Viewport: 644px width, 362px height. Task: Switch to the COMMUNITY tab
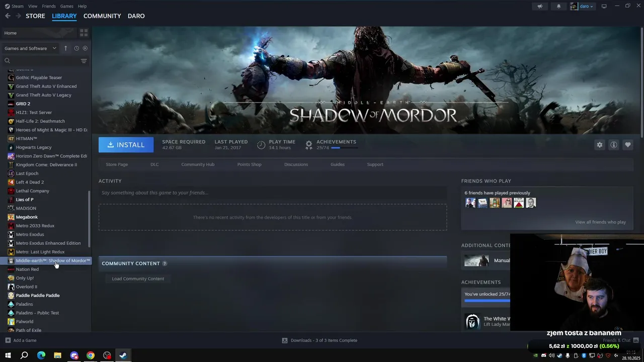click(102, 16)
